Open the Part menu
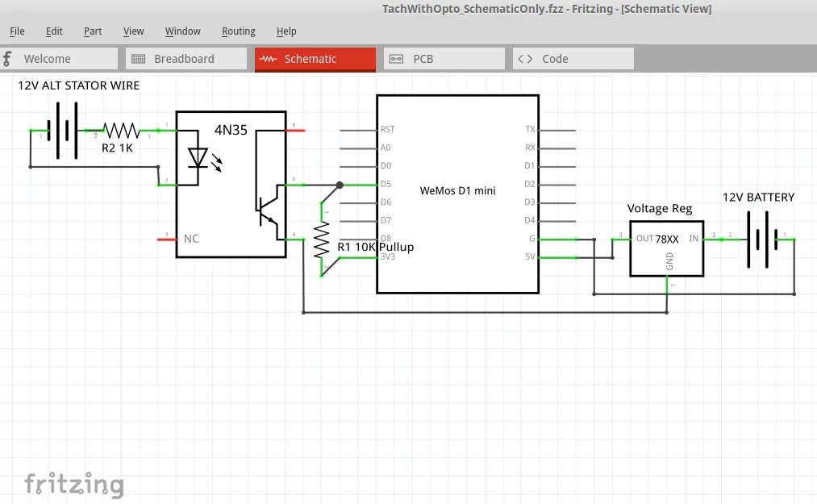Screen dimensions: 817x504 click(93, 31)
